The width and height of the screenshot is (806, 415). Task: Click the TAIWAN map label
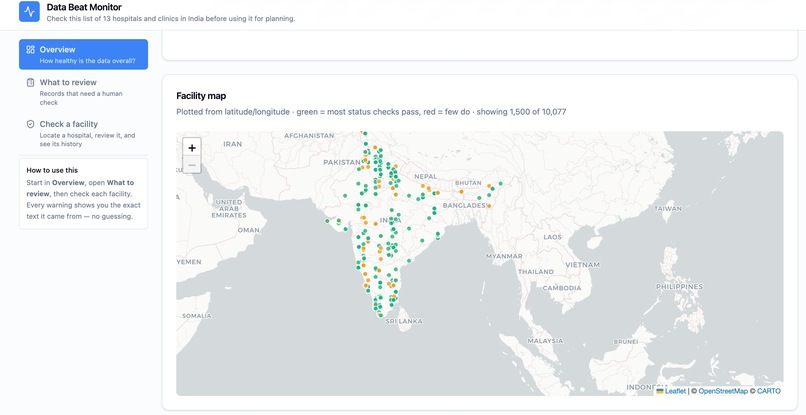coord(668,208)
